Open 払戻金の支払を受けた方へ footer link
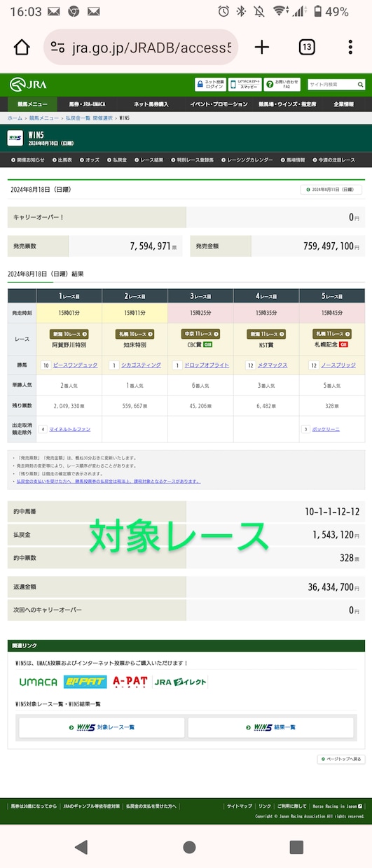This screenshot has height=868, width=372. [x=151, y=806]
